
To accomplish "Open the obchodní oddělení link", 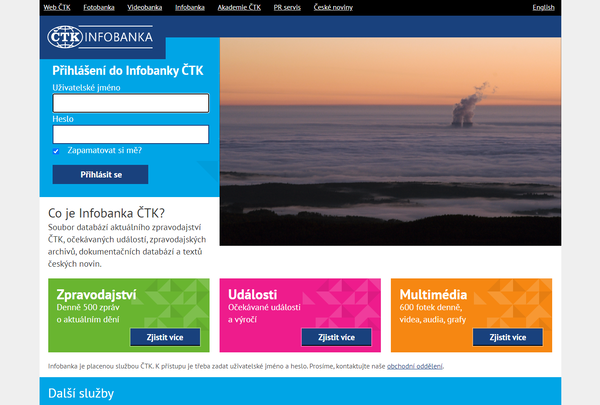I will point(415,366).
